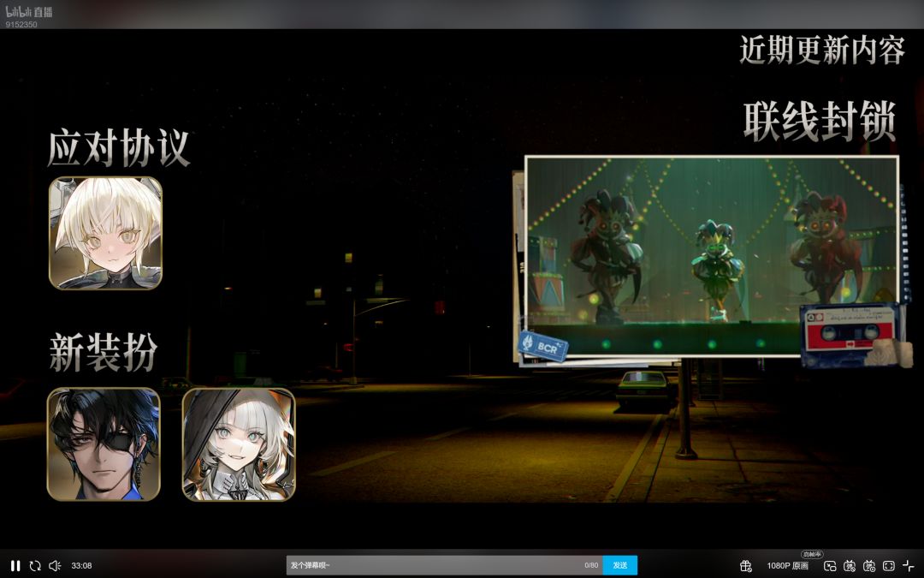Click the blue BCR ticket badge

click(542, 346)
